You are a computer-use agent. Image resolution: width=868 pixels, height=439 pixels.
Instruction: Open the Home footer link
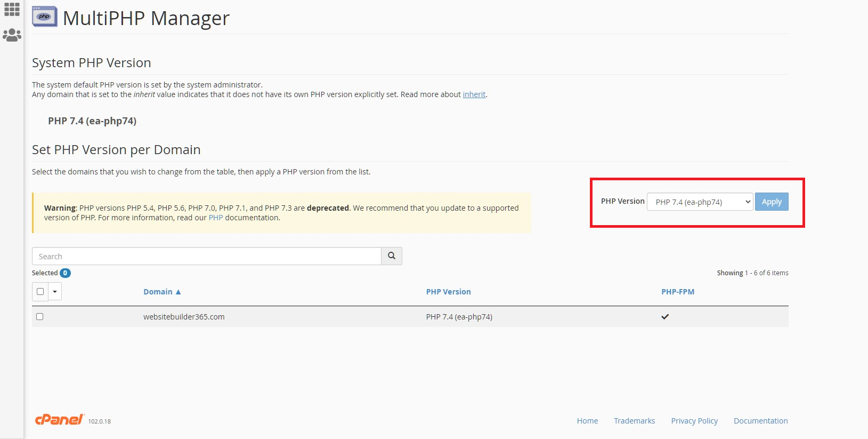click(587, 421)
